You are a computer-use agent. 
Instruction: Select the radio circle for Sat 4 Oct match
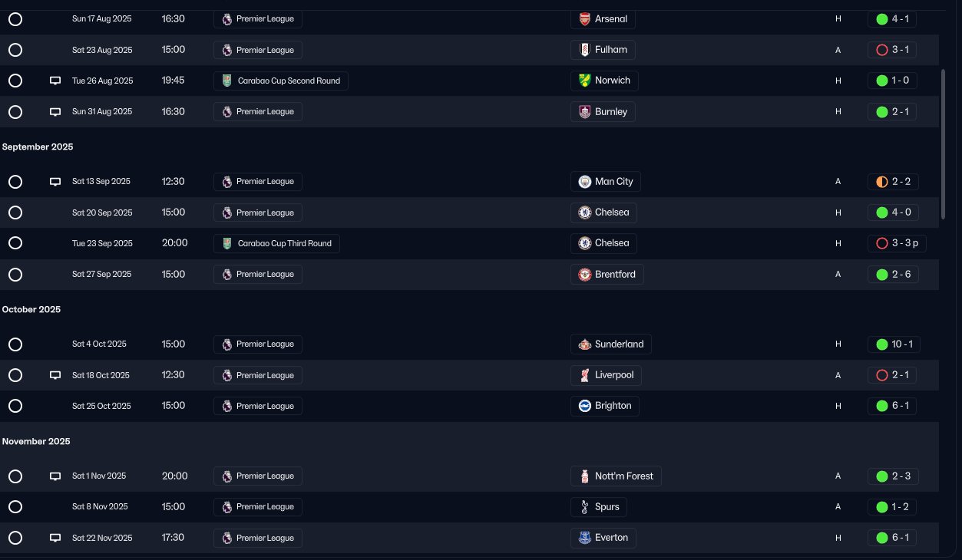(x=15, y=344)
